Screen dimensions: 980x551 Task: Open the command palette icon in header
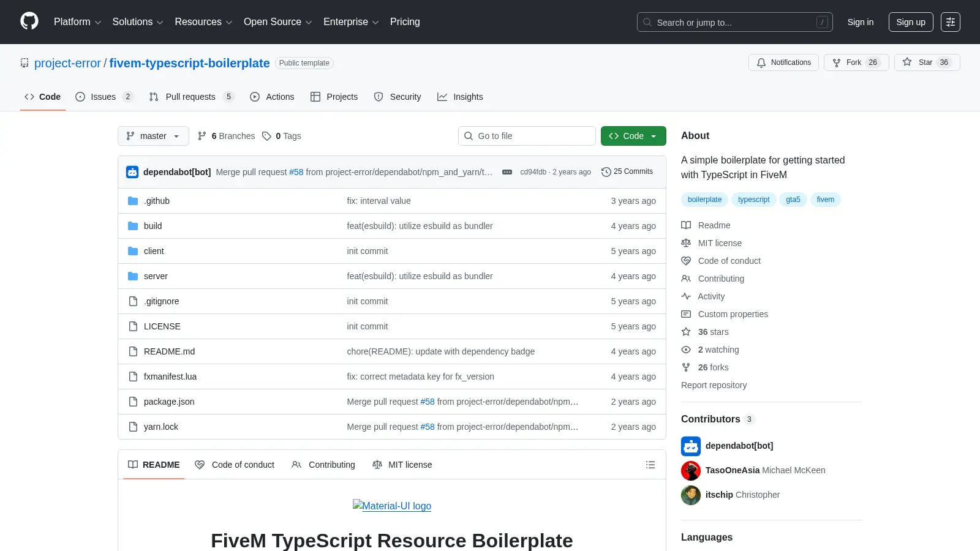pos(951,22)
